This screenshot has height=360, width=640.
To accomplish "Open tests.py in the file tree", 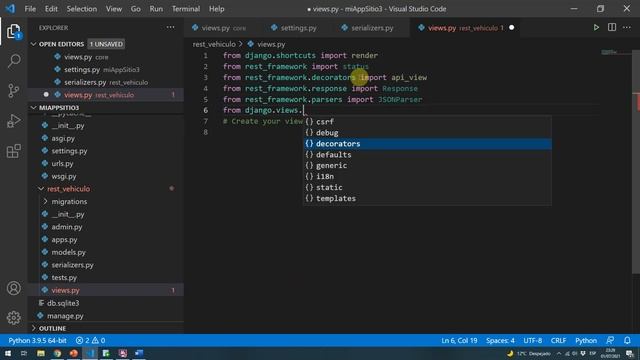I will (64, 278).
